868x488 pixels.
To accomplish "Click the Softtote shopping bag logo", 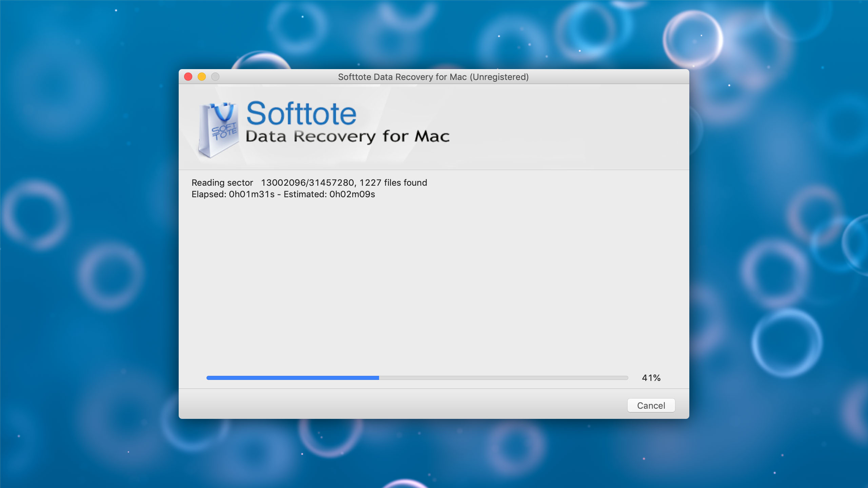I will click(218, 130).
